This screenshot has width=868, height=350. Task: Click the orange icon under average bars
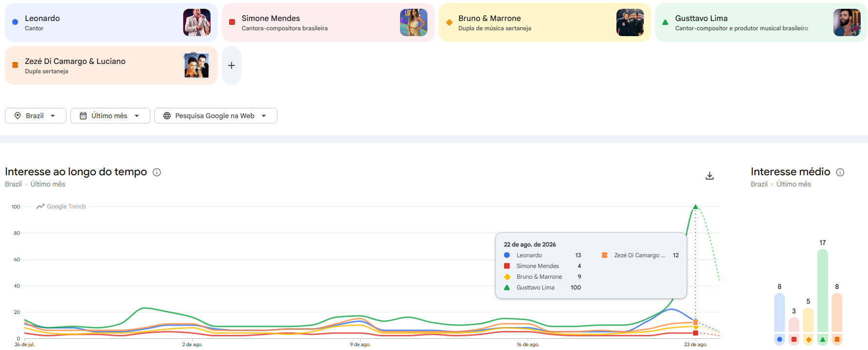pyautogui.click(x=837, y=339)
